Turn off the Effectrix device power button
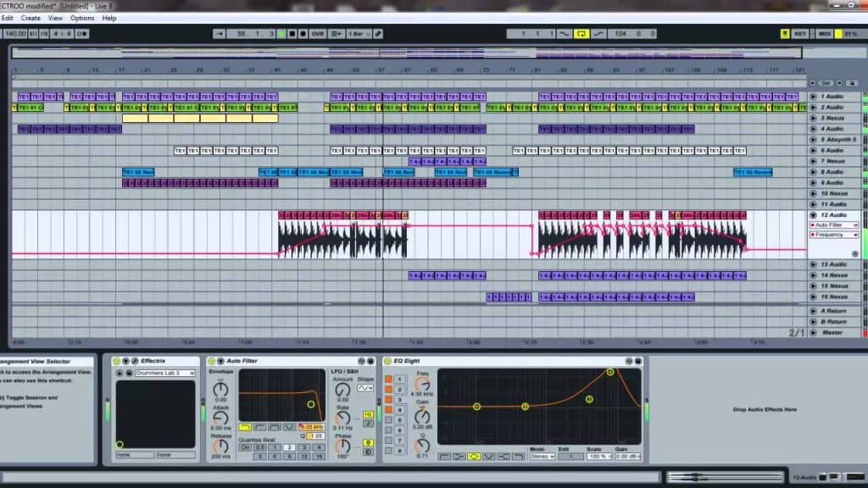 coord(116,361)
